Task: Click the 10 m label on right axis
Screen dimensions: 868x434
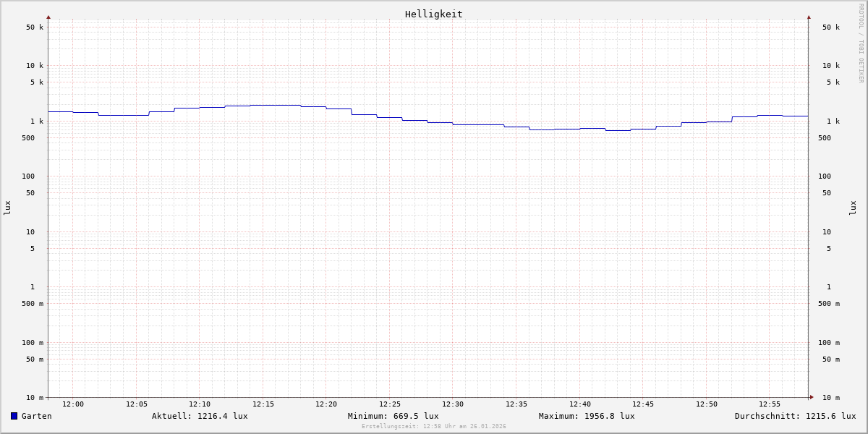Action: pyautogui.click(x=830, y=398)
